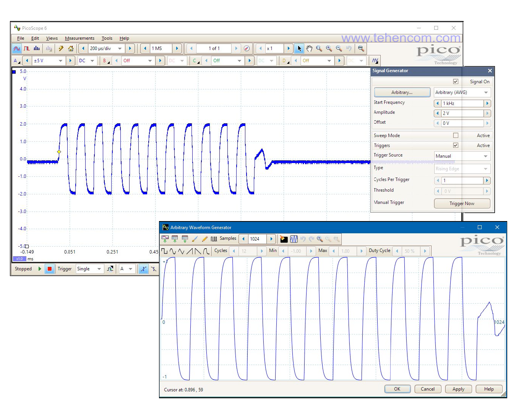The image size is (516, 420).
Task: Choose the square wave shape in AWG
Action: pyautogui.click(x=164, y=251)
